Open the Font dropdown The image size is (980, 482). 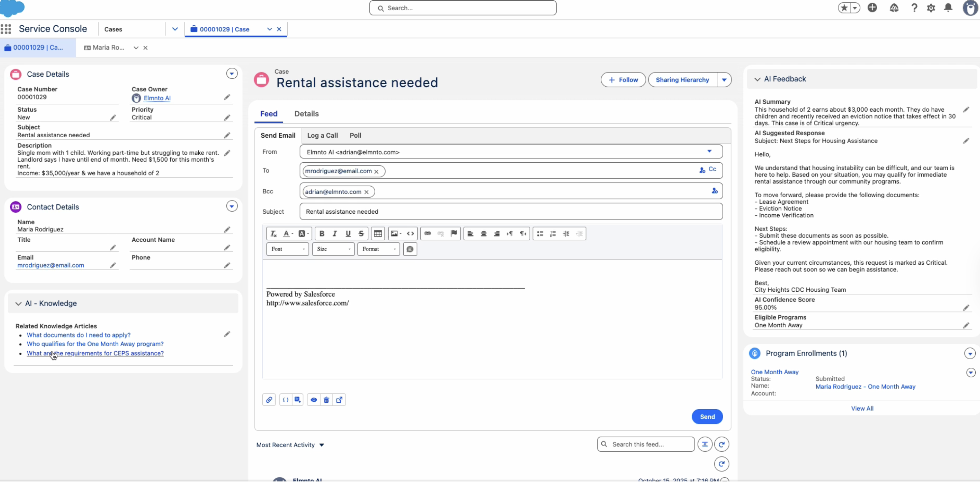pyautogui.click(x=288, y=249)
